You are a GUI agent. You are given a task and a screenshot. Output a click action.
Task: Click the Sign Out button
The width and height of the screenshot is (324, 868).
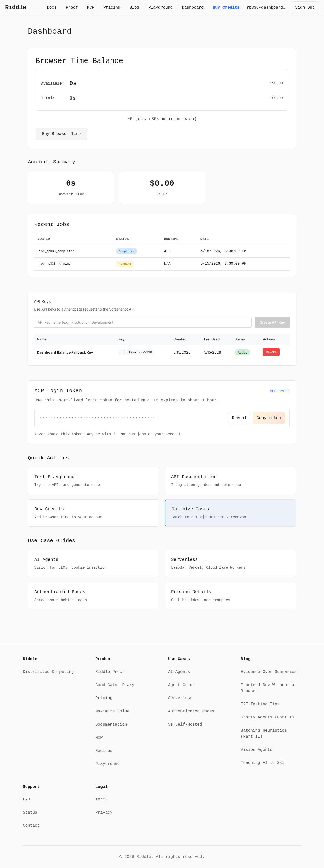tap(305, 7)
